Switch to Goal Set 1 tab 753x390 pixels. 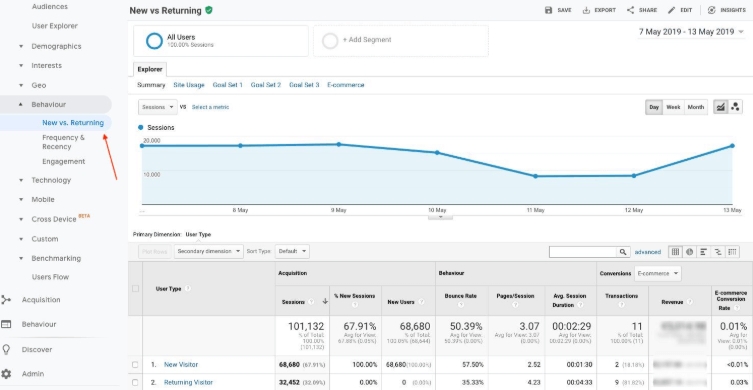tap(228, 85)
